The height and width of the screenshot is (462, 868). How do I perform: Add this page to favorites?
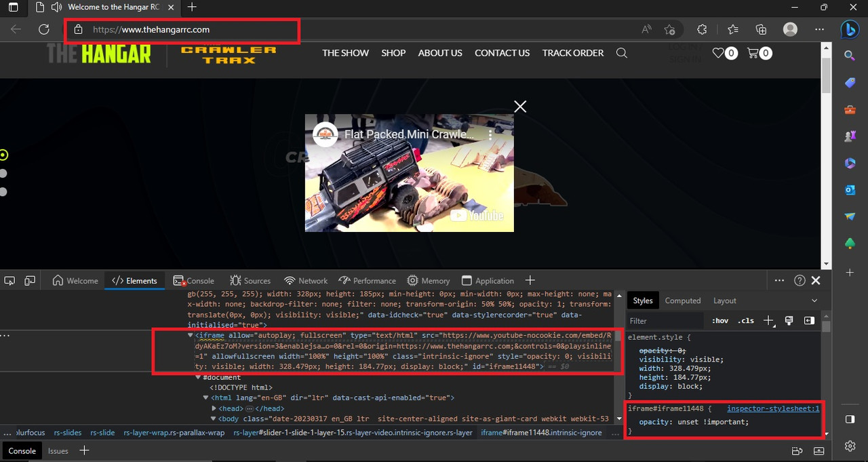tap(669, 29)
